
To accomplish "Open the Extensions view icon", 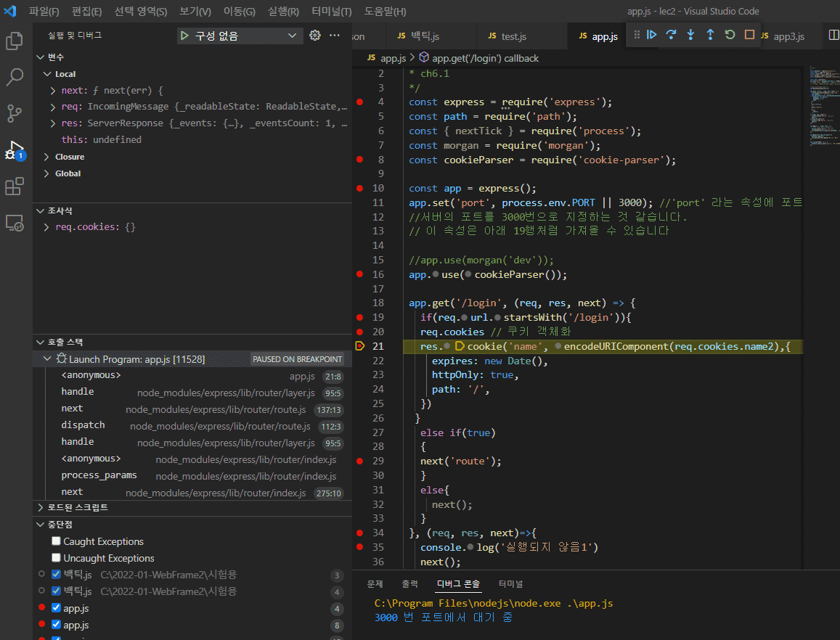I will point(15,186).
